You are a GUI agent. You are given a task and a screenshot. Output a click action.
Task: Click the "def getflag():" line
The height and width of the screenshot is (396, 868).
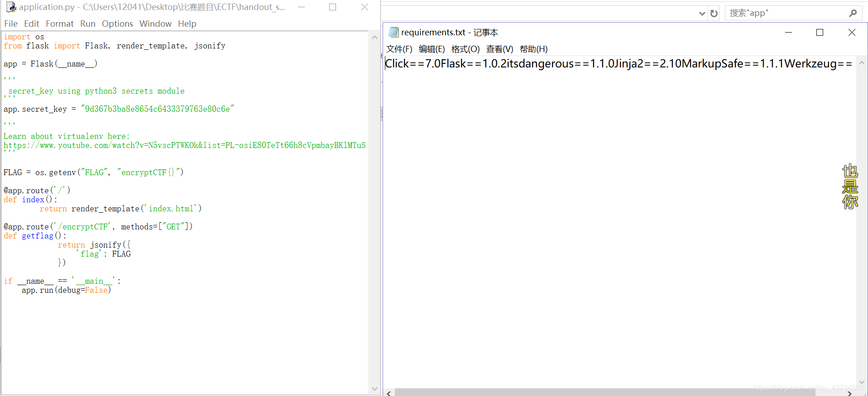pos(35,236)
